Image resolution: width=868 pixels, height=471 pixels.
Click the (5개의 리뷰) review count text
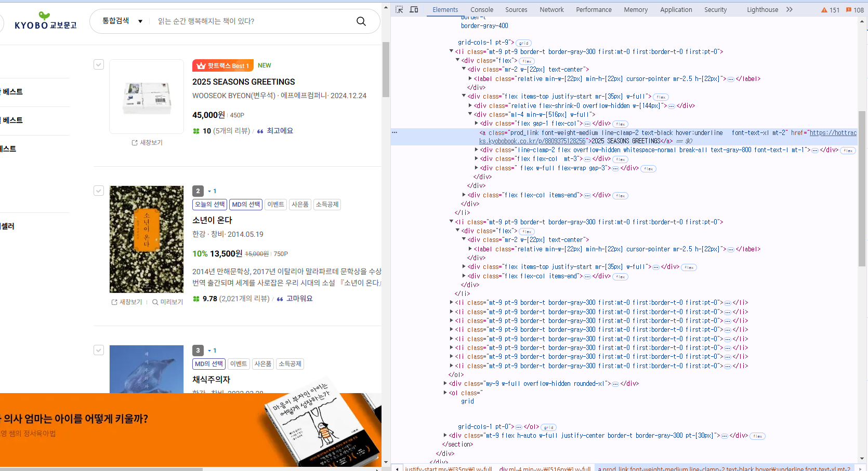(231, 131)
